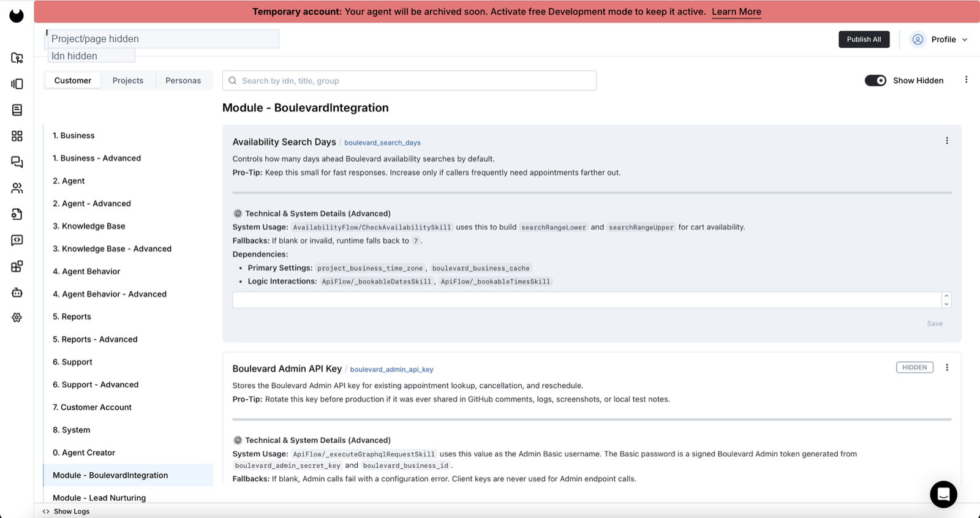Viewport: 980px width, 518px height.
Task: Click the Availability Search Days value input
Action: tap(587, 300)
